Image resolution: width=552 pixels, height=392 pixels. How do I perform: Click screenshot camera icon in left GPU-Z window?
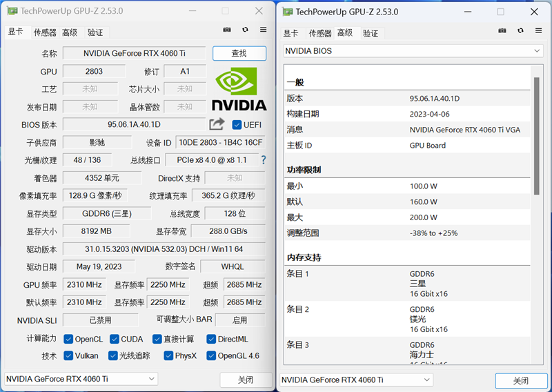pyautogui.click(x=227, y=30)
